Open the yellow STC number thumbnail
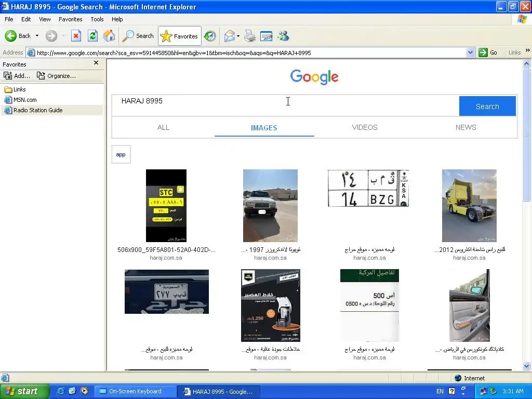 [x=166, y=206]
